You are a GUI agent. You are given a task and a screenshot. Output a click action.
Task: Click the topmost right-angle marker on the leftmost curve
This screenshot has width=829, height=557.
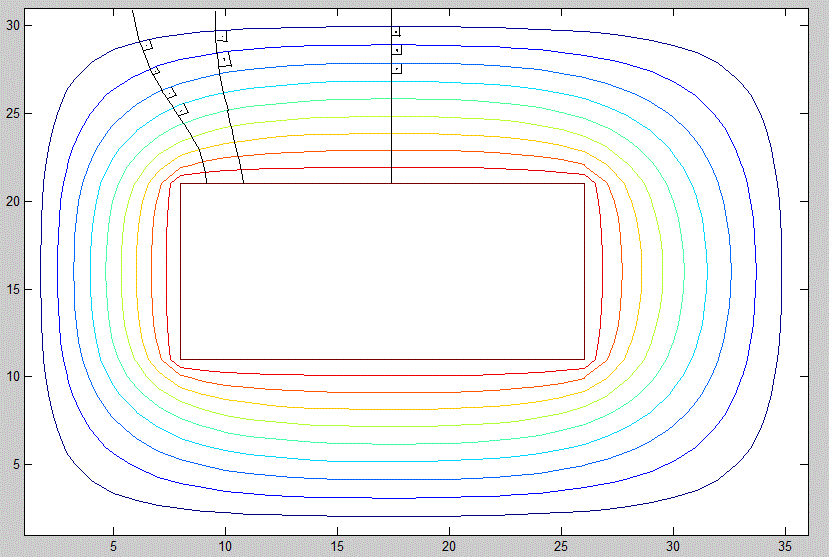pos(146,44)
